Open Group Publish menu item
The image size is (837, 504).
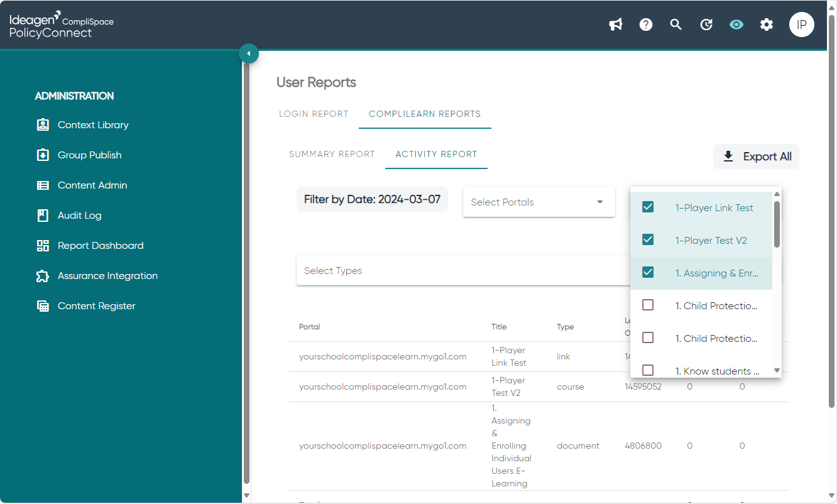(x=90, y=155)
